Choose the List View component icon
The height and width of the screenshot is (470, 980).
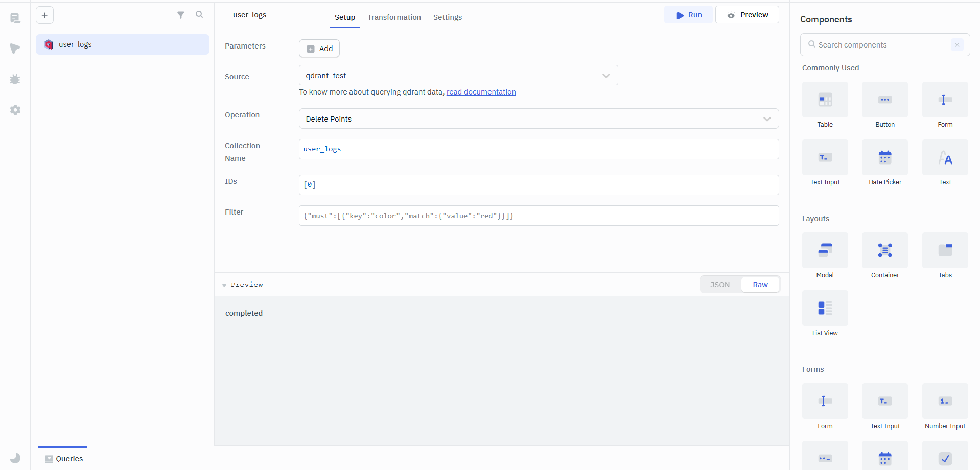(825, 309)
